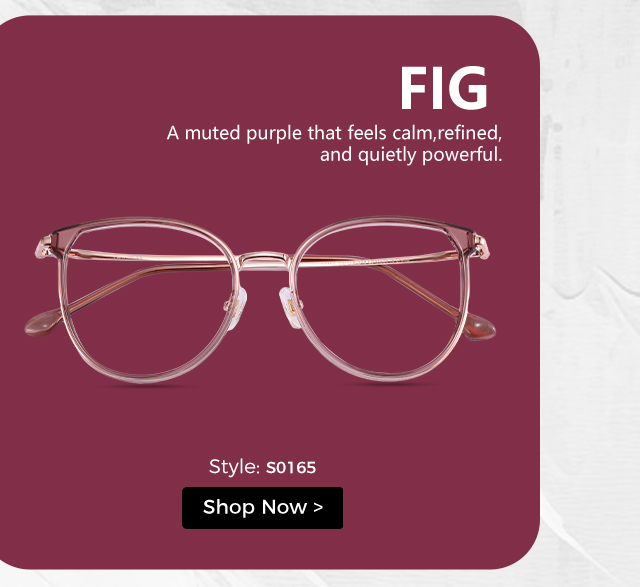
Task: Click the Style: label text
Action: [x=234, y=467]
